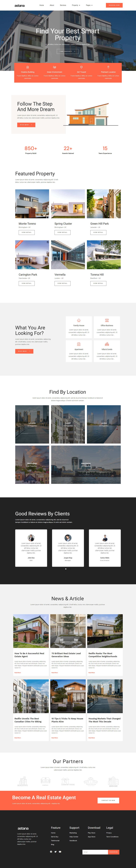Expand the Pages dropdown menu

coord(89,5)
